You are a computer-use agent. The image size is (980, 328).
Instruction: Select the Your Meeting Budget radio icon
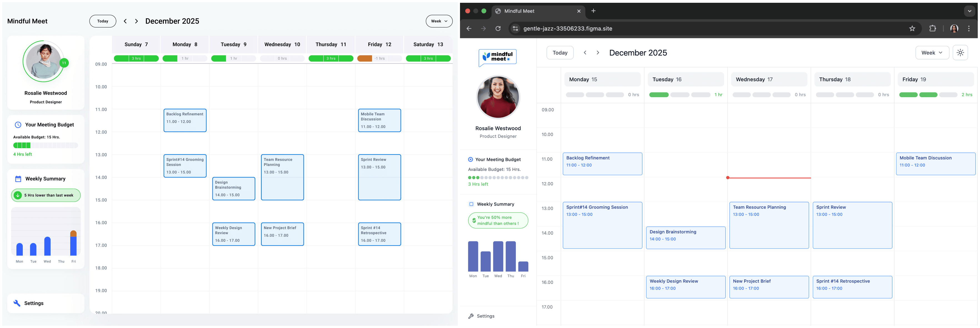[470, 160]
